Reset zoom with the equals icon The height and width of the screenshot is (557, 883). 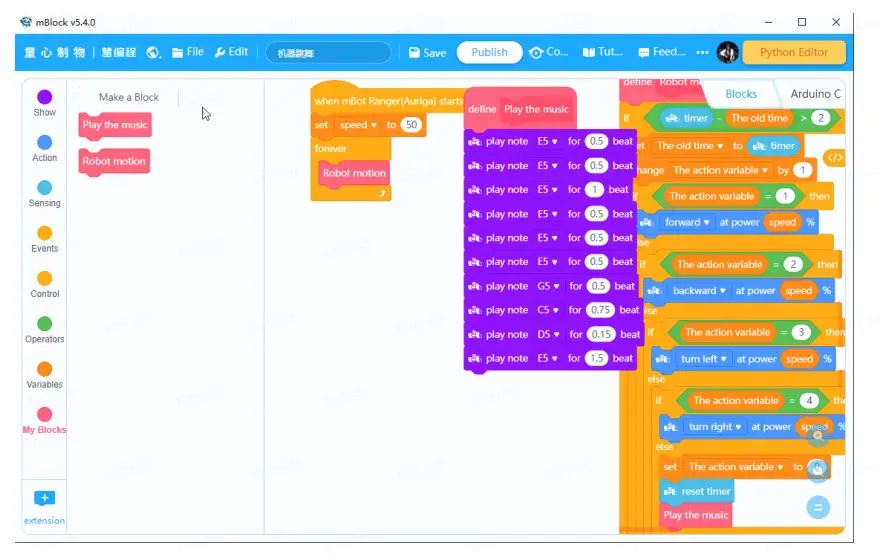tap(818, 507)
